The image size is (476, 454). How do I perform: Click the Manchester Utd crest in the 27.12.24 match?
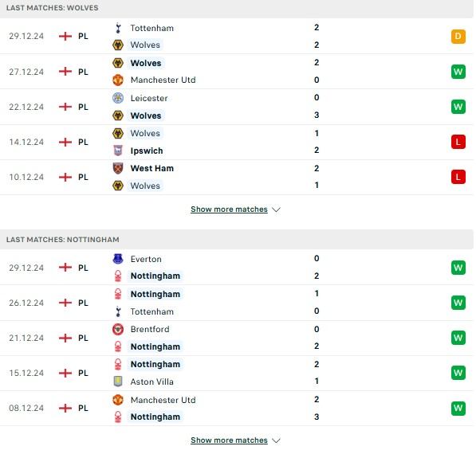(118, 80)
